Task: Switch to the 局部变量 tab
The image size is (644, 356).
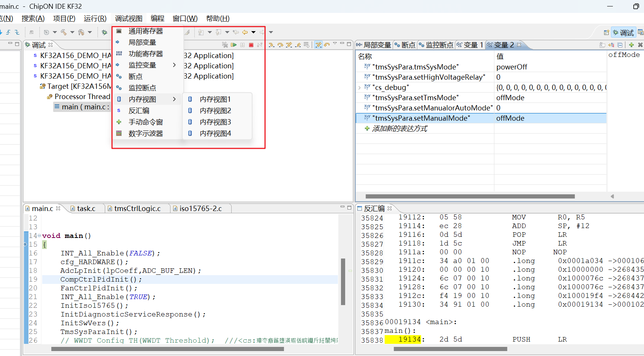Action: point(374,45)
